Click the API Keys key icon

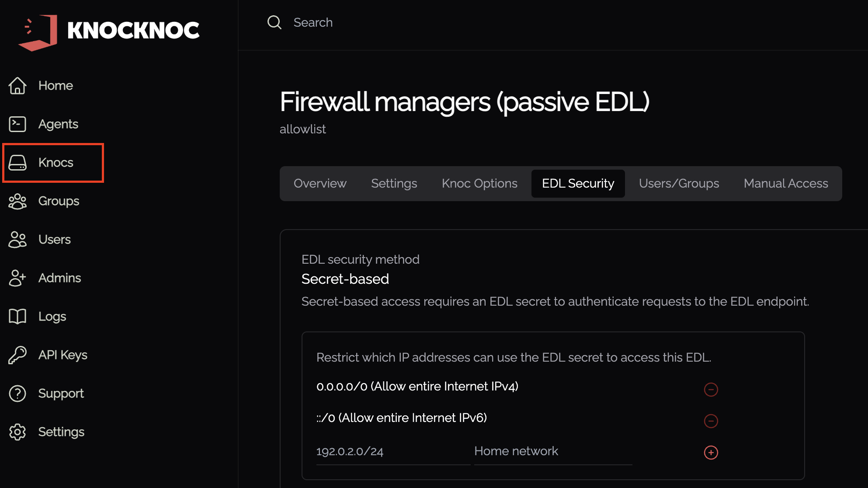coord(17,355)
